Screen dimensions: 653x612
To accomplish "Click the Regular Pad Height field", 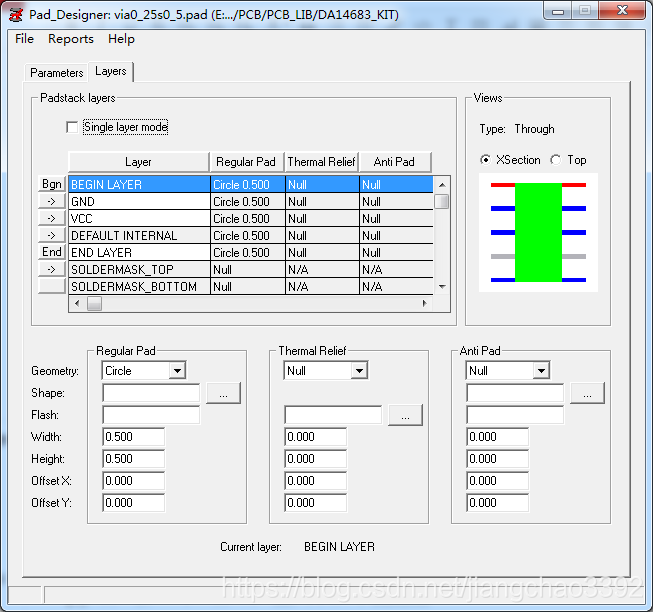I will tap(134, 459).
